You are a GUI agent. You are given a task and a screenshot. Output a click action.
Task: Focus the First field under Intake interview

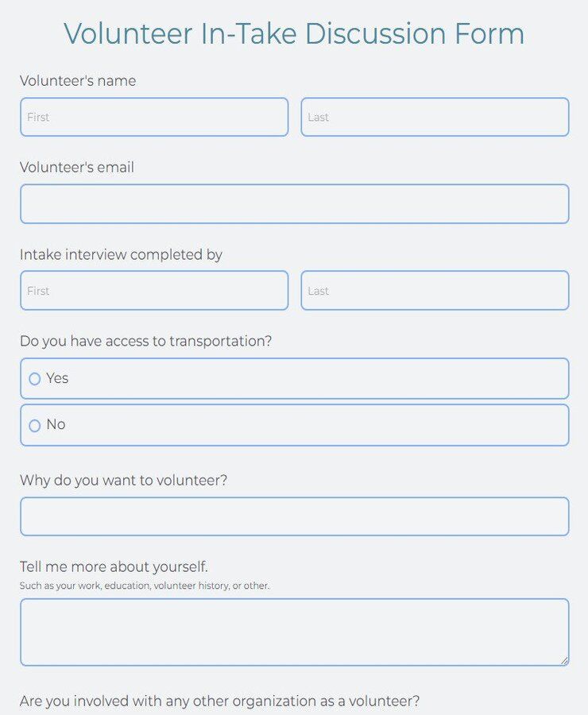[153, 291]
